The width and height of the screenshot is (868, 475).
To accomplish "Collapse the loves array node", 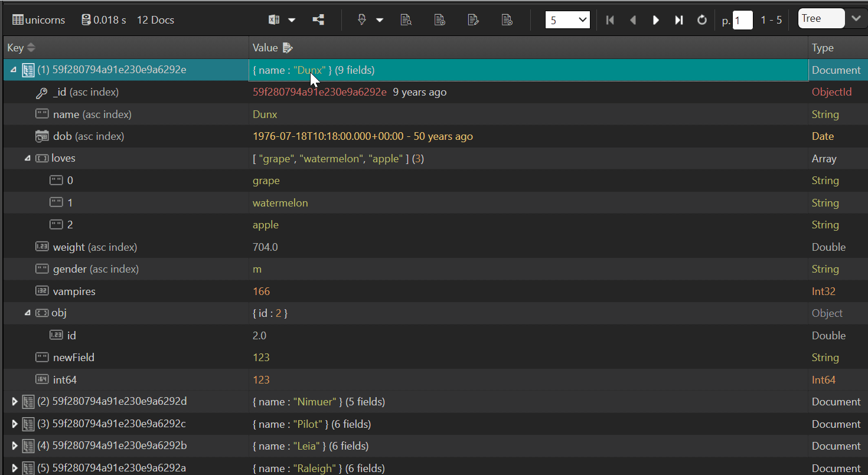I will (28, 159).
